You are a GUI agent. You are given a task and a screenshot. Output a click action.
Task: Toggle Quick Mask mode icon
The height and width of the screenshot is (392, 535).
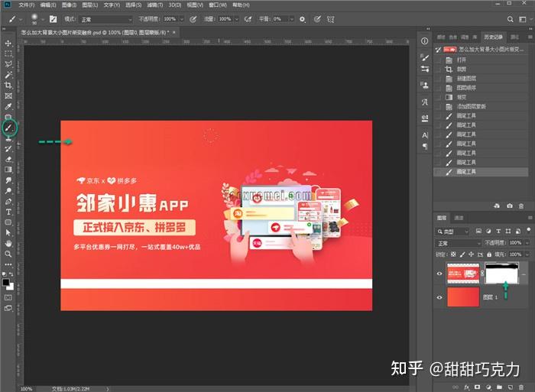(x=8, y=297)
